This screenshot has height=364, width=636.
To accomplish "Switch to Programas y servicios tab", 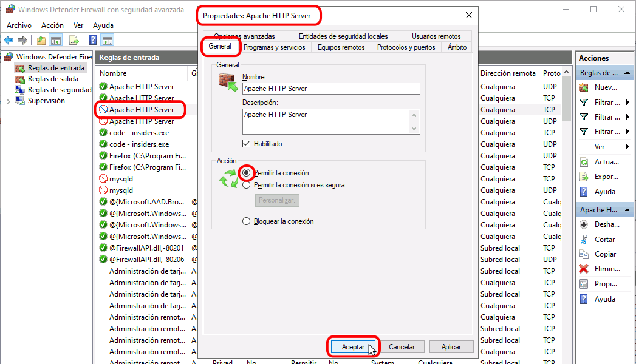I will [274, 47].
